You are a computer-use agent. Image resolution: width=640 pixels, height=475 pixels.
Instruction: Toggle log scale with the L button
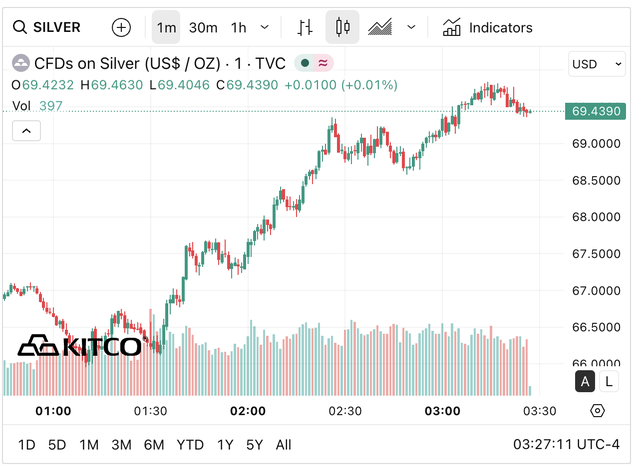pos(608,381)
